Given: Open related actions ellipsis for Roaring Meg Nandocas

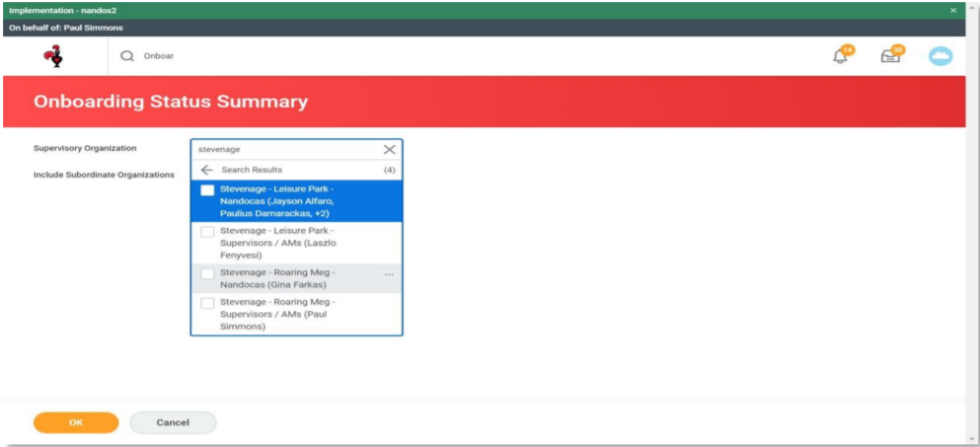Looking at the screenshot, I should click(390, 274).
